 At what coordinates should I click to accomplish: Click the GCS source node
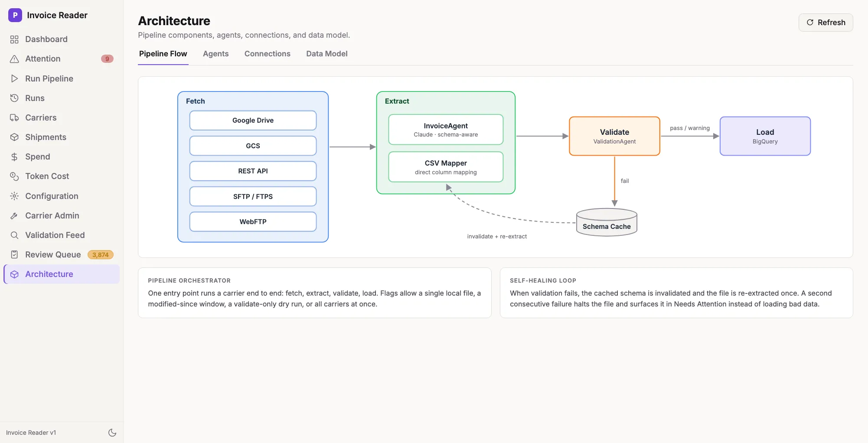pos(253,146)
